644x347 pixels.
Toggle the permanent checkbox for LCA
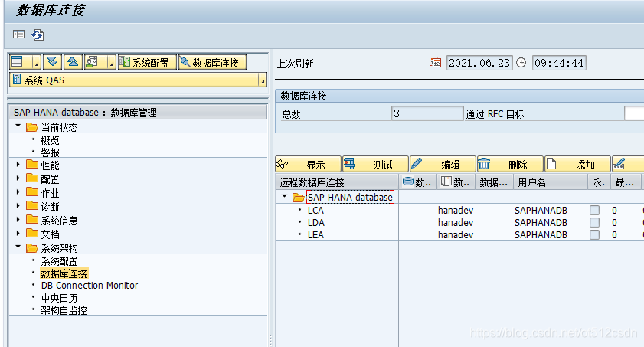click(594, 210)
